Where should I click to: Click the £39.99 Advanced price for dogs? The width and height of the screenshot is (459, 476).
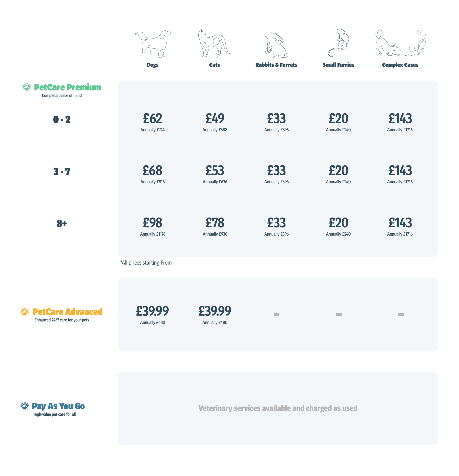point(152,311)
